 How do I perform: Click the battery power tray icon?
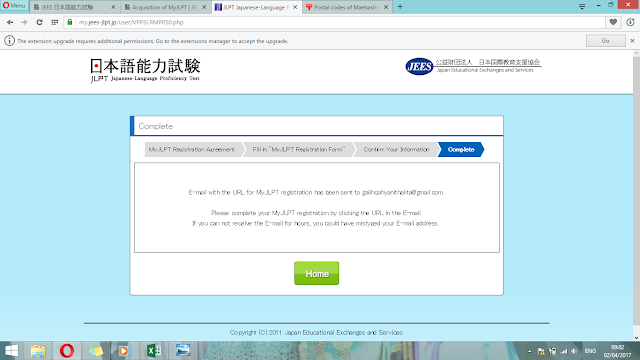(x=553, y=351)
